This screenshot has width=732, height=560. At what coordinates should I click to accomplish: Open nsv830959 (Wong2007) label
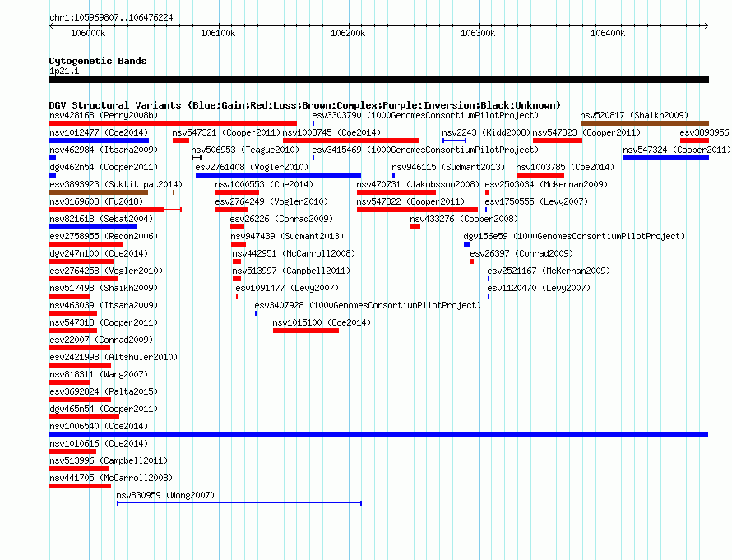(x=165, y=495)
